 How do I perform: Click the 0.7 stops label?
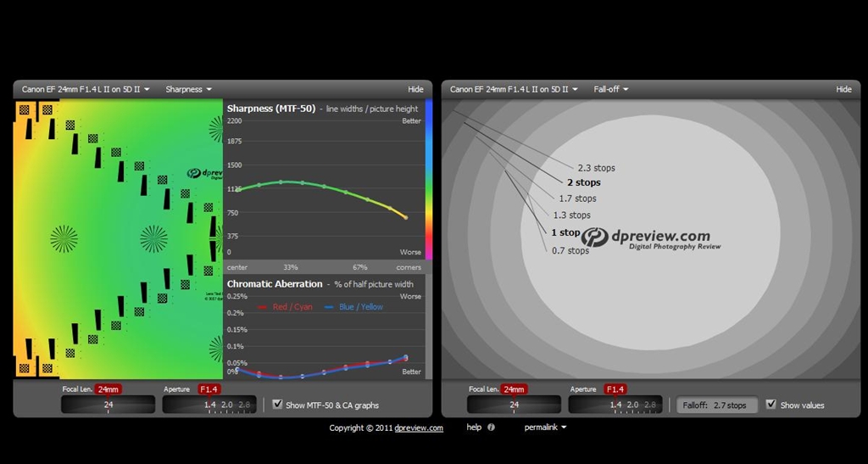570,250
